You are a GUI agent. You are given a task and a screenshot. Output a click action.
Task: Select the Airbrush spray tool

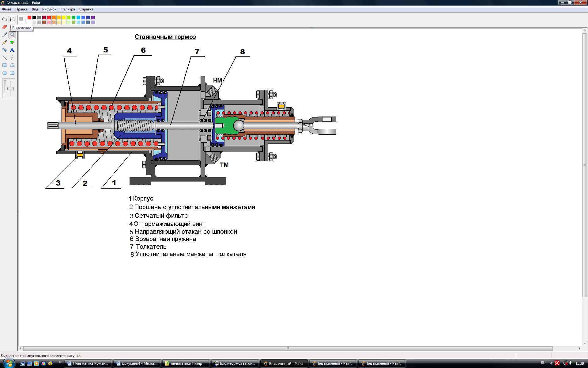click(x=5, y=50)
